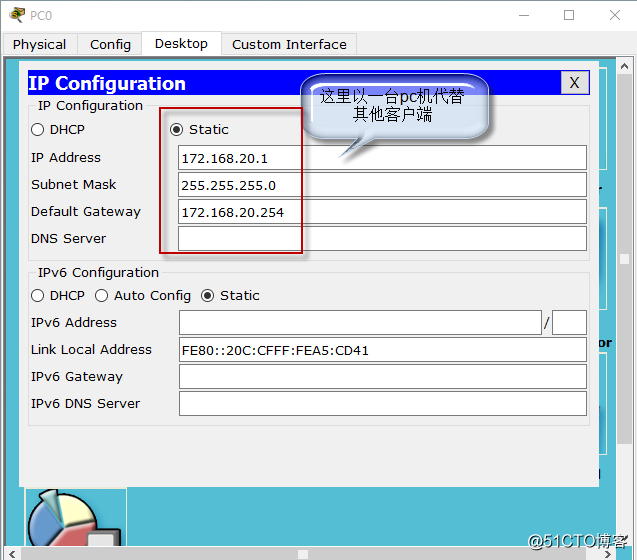Focus the empty DNS Server field

pyautogui.click(x=382, y=239)
